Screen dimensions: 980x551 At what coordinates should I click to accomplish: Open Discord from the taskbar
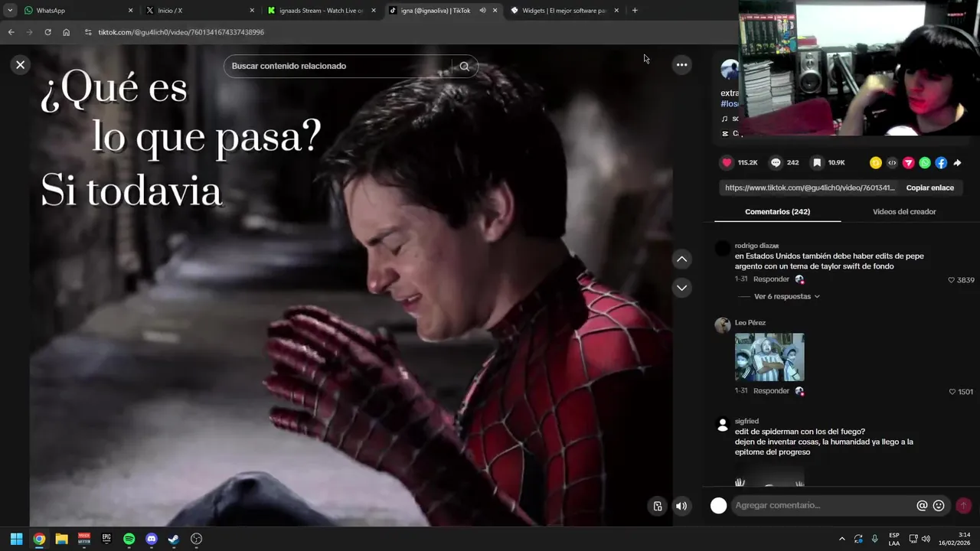tap(152, 539)
